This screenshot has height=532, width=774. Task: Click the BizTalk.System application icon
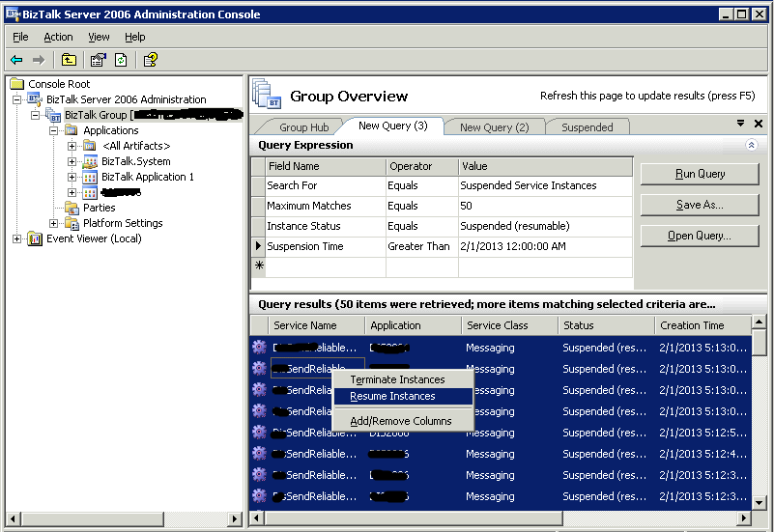(90, 161)
